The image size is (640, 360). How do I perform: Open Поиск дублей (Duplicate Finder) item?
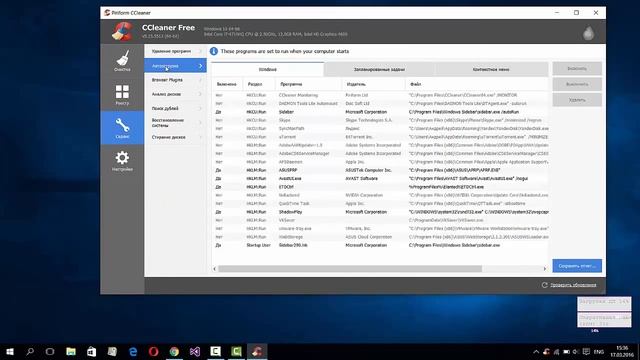[x=176, y=109]
